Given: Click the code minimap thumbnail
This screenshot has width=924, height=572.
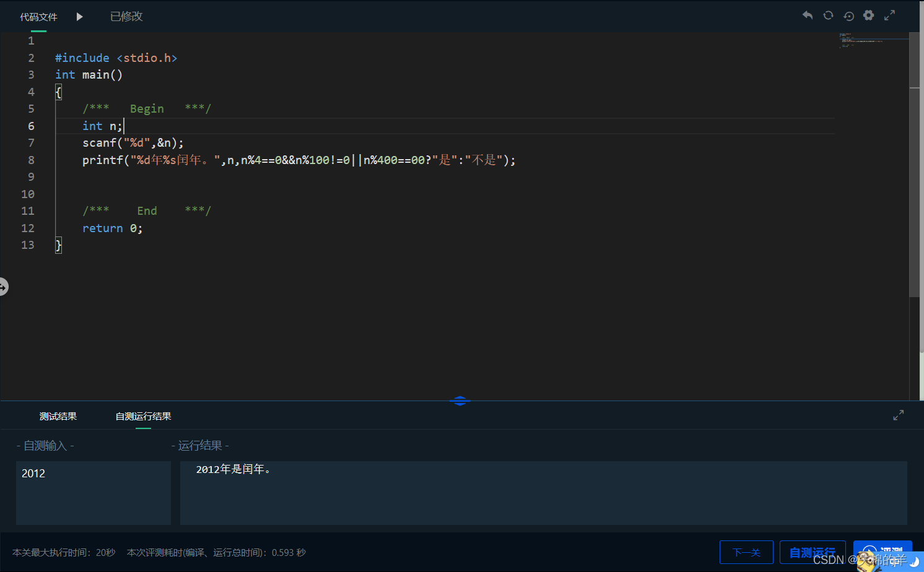Looking at the screenshot, I should [x=873, y=40].
